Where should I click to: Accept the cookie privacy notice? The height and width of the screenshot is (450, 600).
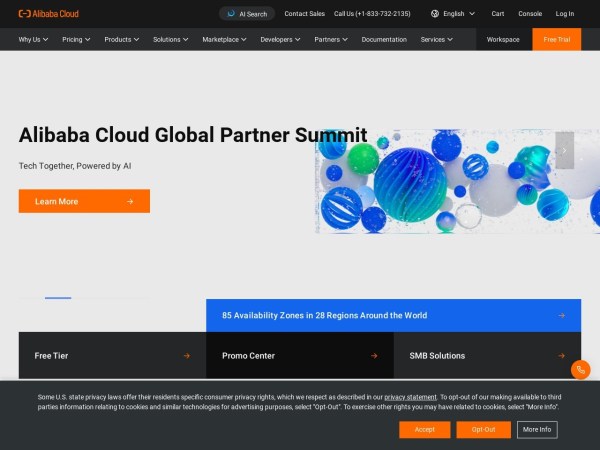pos(424,429)
